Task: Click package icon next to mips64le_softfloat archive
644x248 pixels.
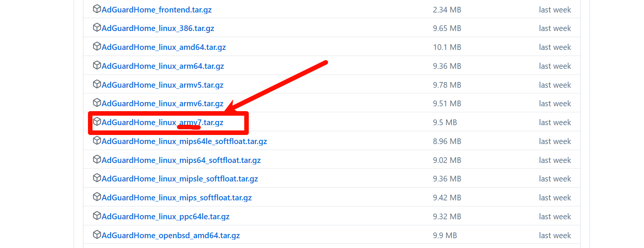Action: (97, 140)
